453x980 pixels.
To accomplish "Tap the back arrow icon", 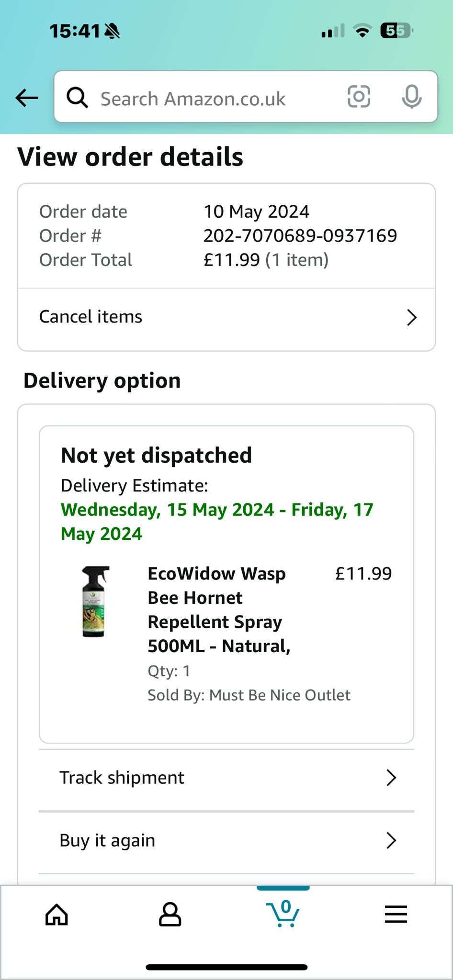I will [x=27, y=98].
